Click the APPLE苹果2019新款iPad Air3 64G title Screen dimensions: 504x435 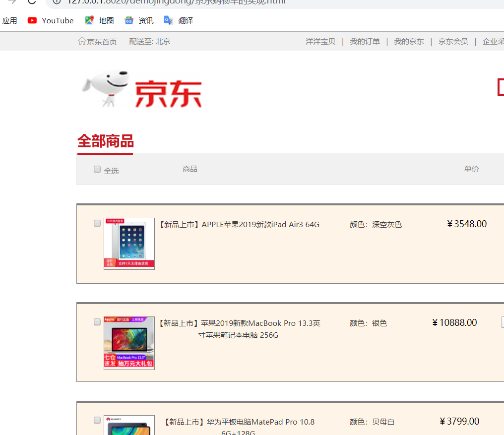pos(240,224)
